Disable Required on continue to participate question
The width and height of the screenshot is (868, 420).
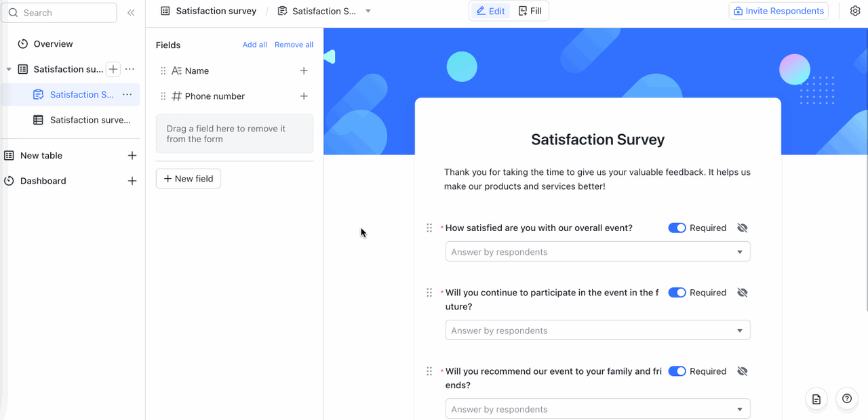pos(677,293)
